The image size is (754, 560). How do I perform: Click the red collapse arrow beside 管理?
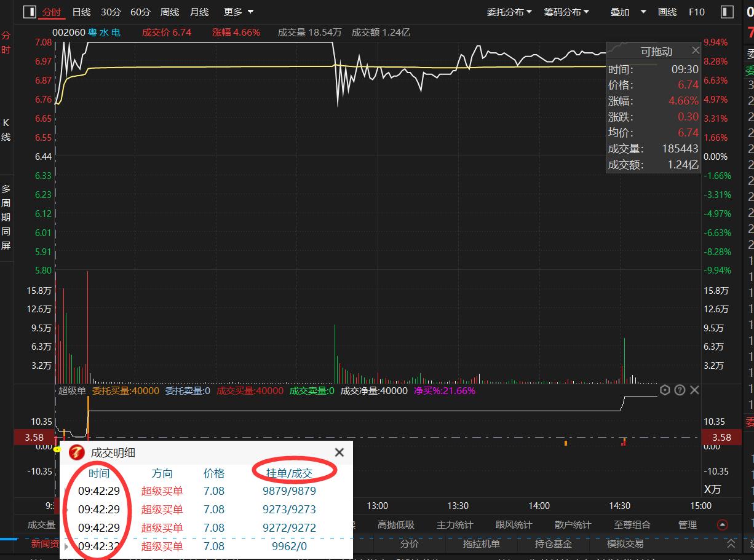click(723, 525)
